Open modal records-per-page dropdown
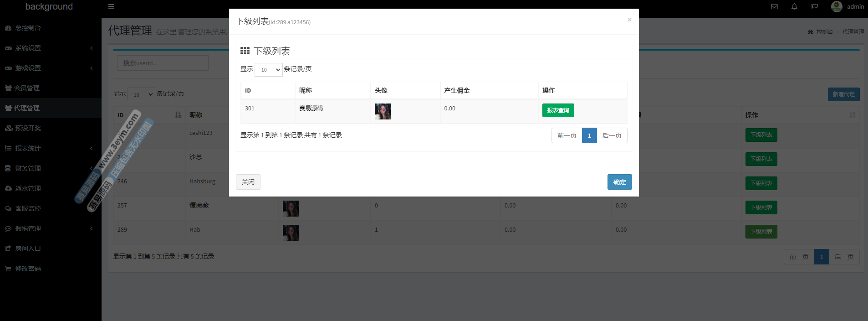The width and height of the screenshot is (868, 321). (x=269, y=70)
